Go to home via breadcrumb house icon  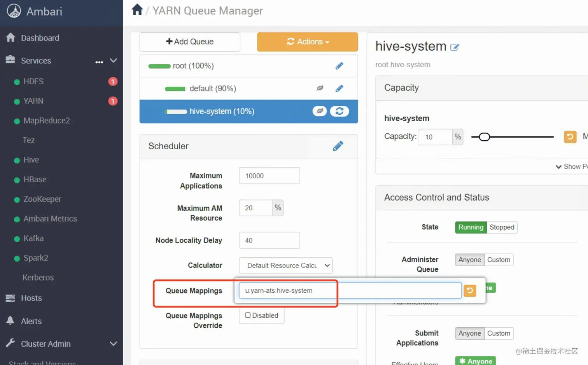tap(137, 9)
